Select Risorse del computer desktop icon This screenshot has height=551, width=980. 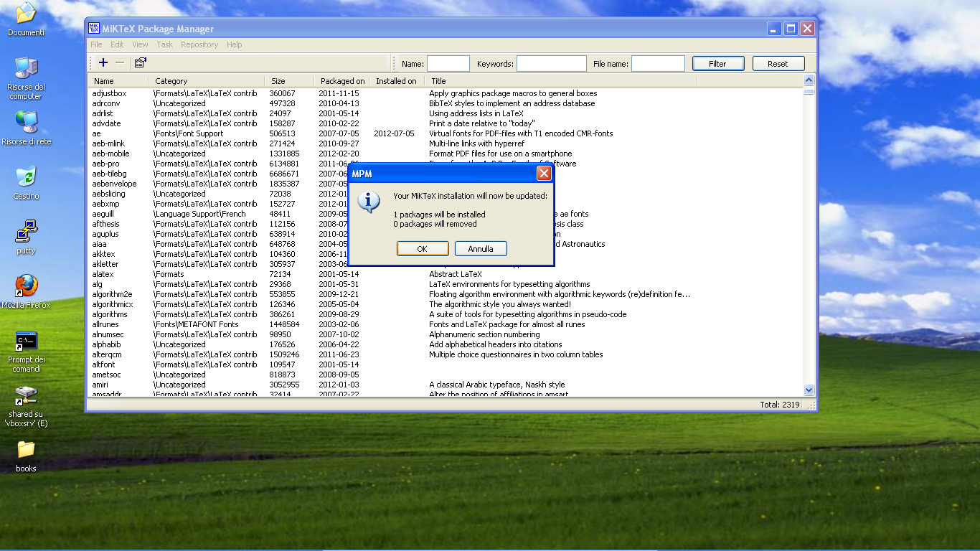26,78
